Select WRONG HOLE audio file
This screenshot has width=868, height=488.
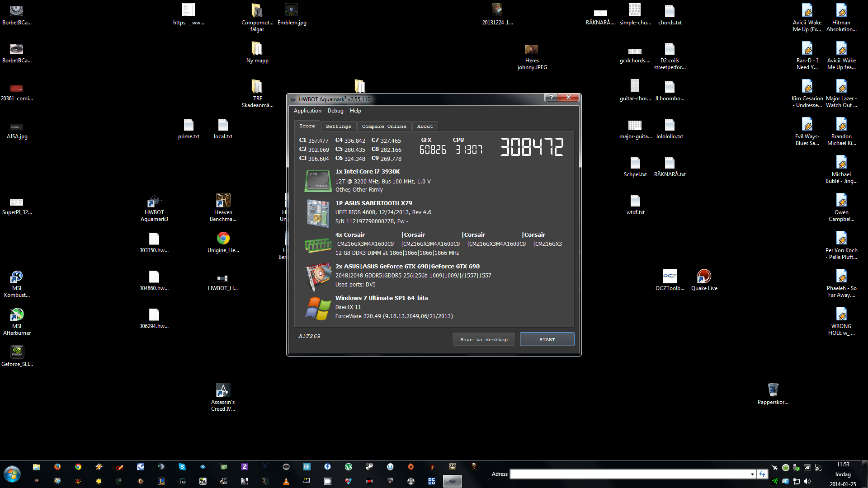[x=841, y=322]
